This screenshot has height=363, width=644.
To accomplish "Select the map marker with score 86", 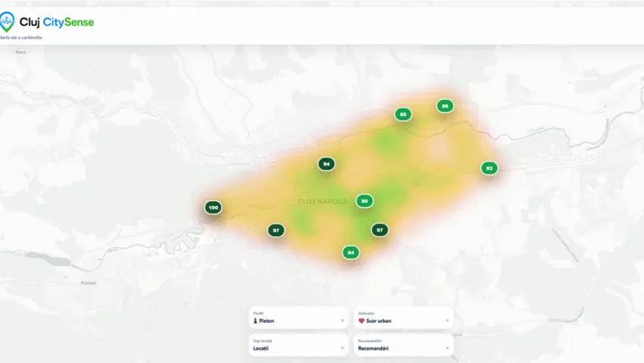I will pyautogui.click(x=445, y=106).
